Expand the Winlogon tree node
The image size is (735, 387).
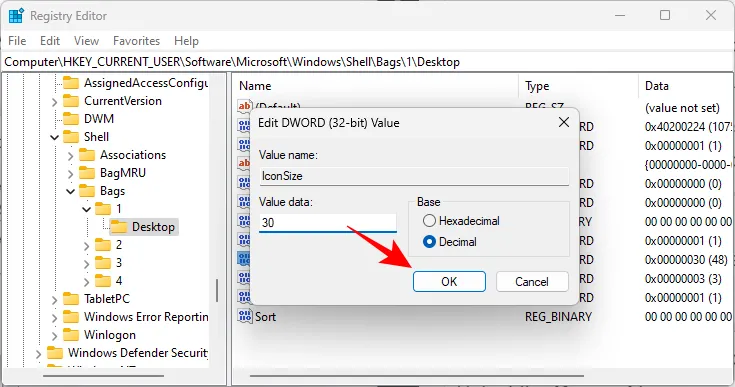click(x=54, y=335)
